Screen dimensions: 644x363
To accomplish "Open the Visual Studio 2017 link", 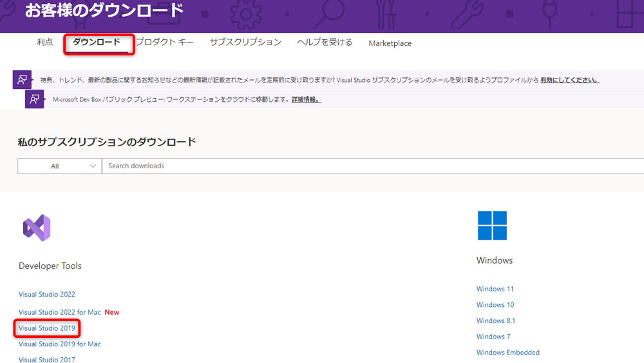I will 47,359.
